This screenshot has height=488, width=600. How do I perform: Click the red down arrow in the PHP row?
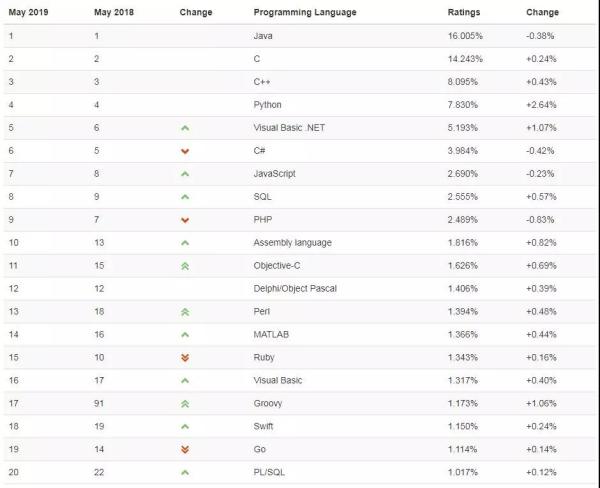pyautogui.click(x=185, y=220)
